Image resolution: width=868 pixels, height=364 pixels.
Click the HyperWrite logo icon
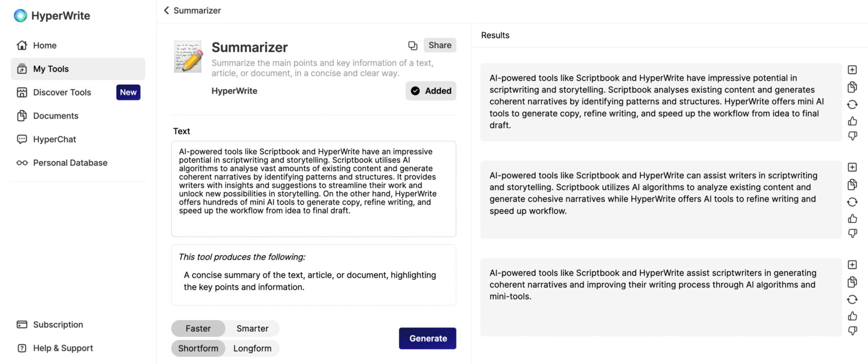(20, 16)
